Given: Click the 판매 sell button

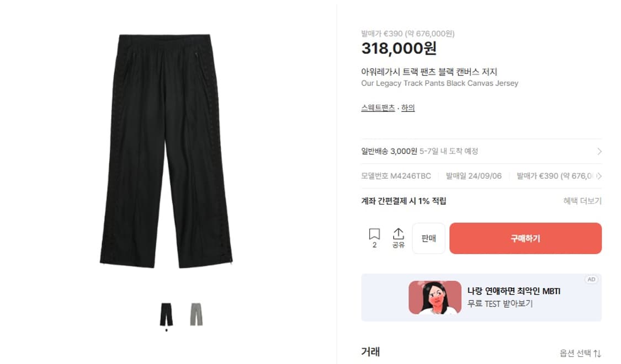Looking at the screenshot, I should point(428,238).
